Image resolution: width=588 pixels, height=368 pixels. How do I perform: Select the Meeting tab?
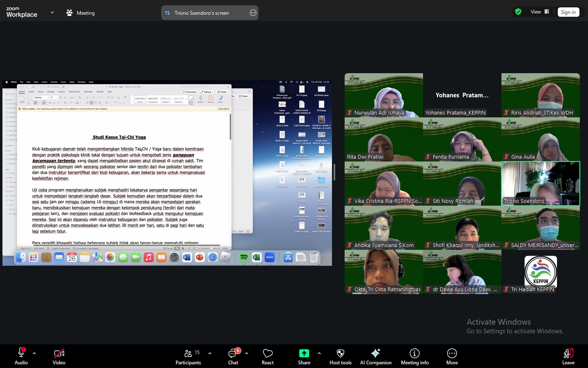tap(80, 13)
